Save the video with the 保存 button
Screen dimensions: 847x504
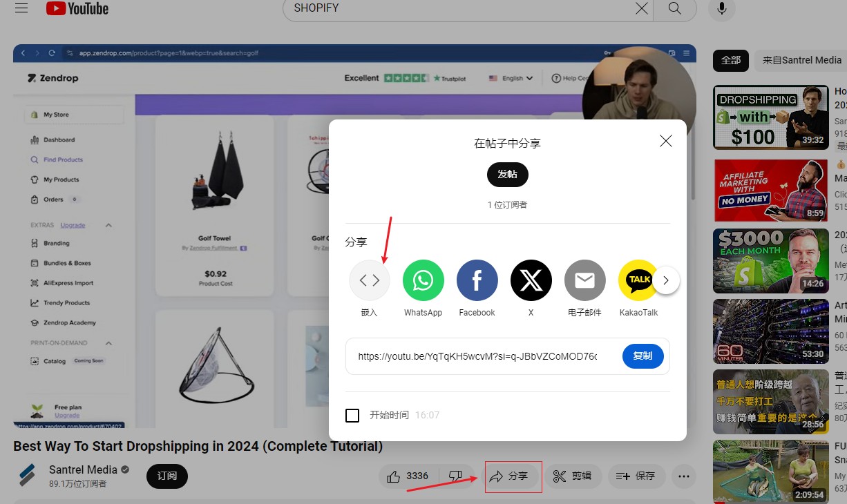636,476
